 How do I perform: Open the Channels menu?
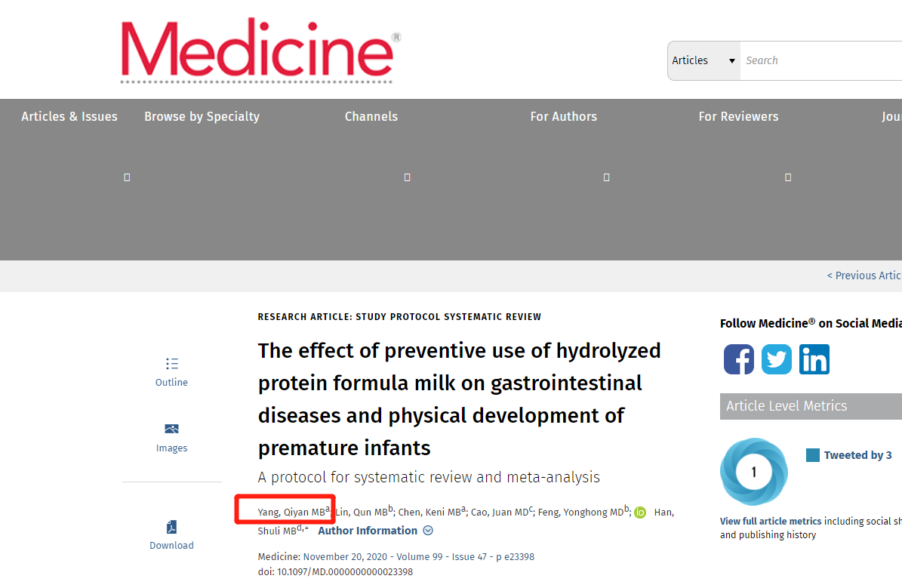pos(371,116)
